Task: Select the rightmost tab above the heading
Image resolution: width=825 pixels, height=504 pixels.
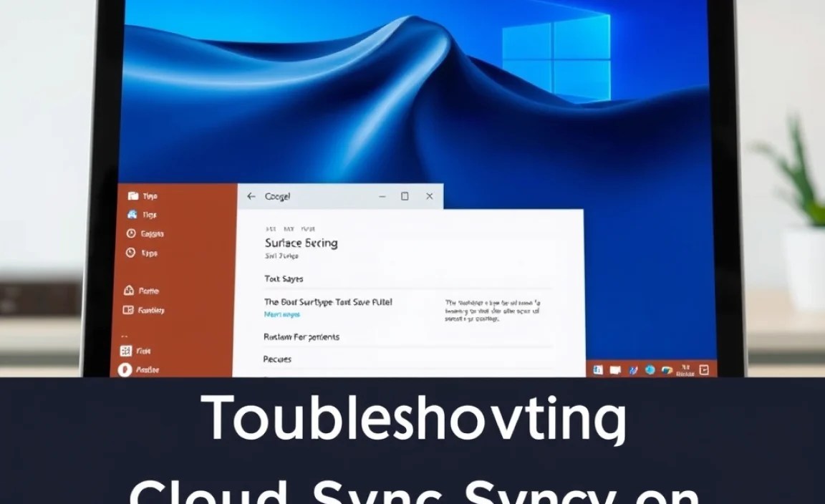Action: coord(308,228)
